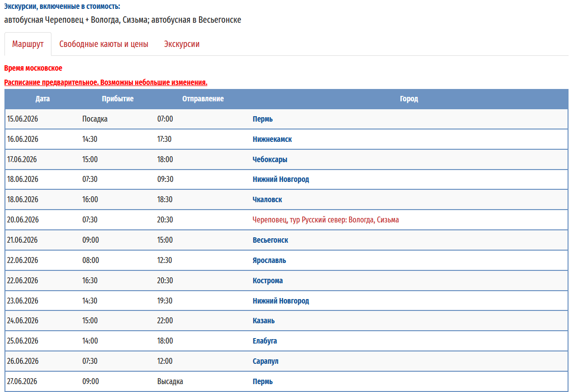Click the Весьегонск city link
Image resolution: width=572 pixels, height=392 pixels.
point(270,240)
